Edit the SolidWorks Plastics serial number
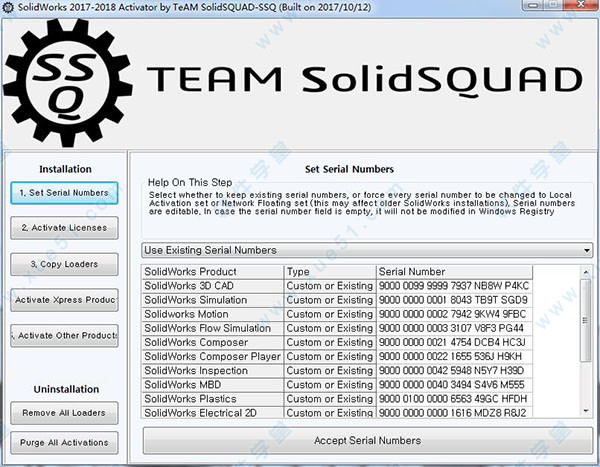Viewport: 600px width, 467px height. pyautogui.click(x=454, y=399)
